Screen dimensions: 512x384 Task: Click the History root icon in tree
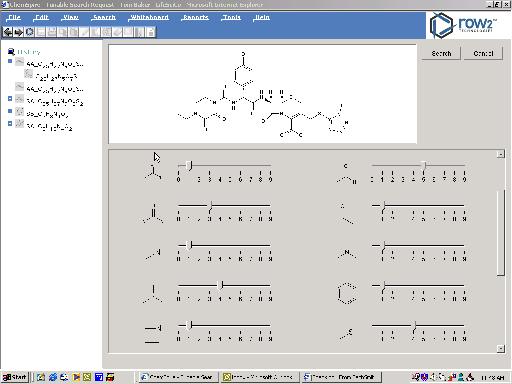click(11, 51)
